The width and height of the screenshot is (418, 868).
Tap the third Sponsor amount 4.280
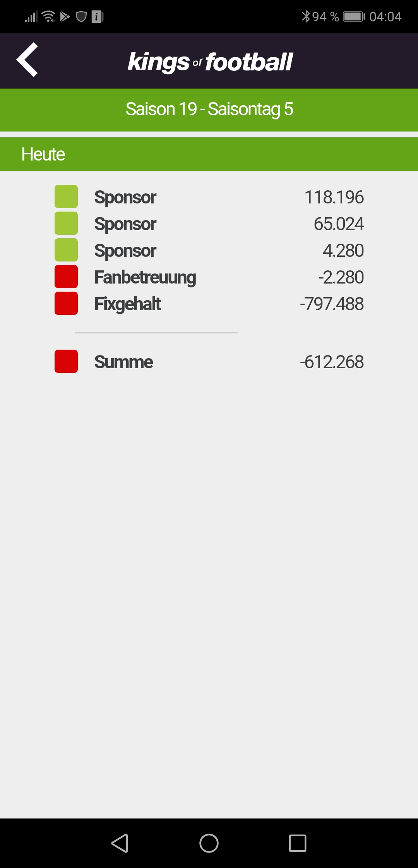coord(343,251)
